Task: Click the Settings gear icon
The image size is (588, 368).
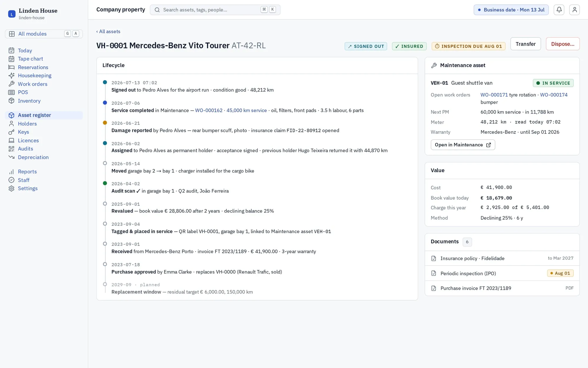Action: tap(11, 188)
